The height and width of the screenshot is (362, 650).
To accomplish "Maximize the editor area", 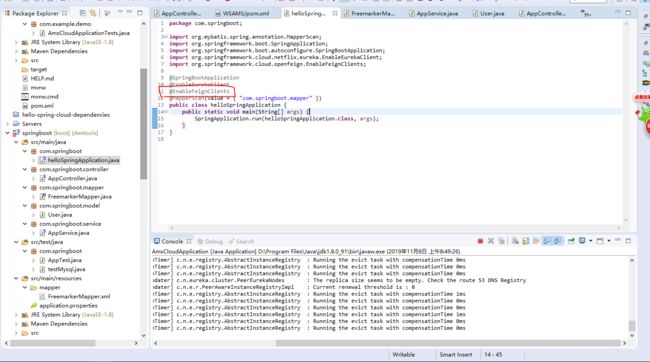I will (x=628, y=13).
